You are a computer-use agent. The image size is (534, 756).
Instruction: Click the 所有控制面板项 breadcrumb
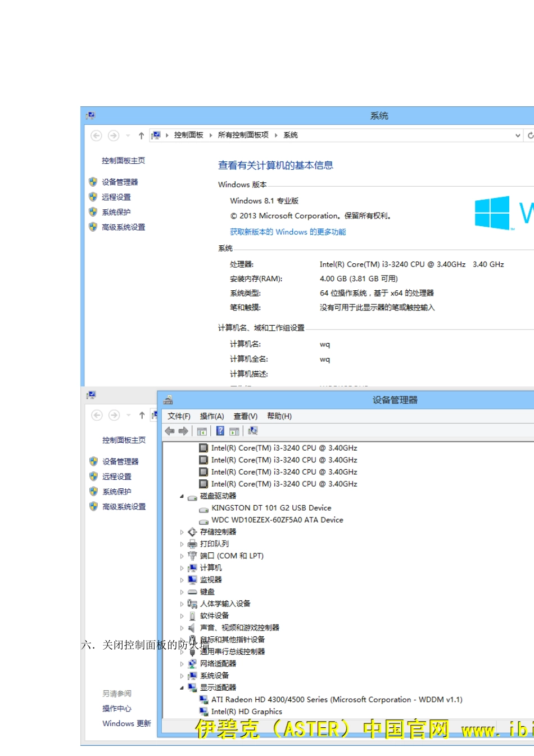[x=243, y=135]
